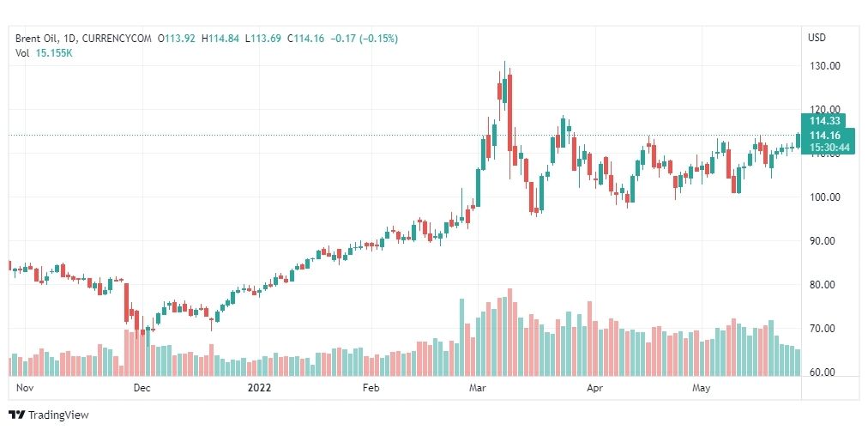Screen dimensions: 868x430
Task: Click the CURRENCYCOM exchange label
Action: (x=115, y=39)
